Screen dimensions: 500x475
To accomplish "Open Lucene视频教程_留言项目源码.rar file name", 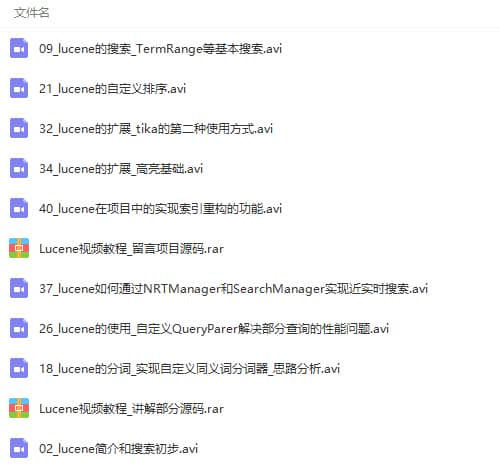I will [131, 249].
